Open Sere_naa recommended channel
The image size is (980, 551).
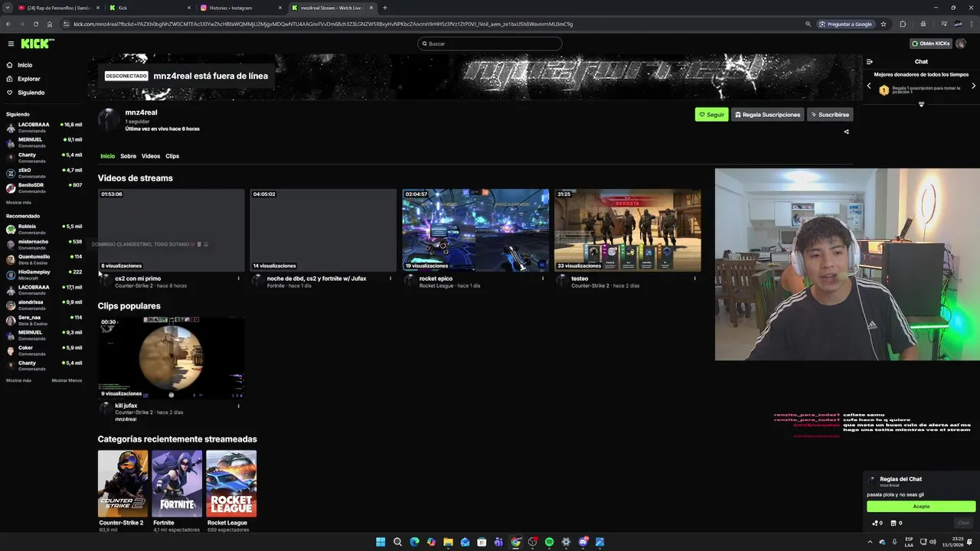click(44, 320)
